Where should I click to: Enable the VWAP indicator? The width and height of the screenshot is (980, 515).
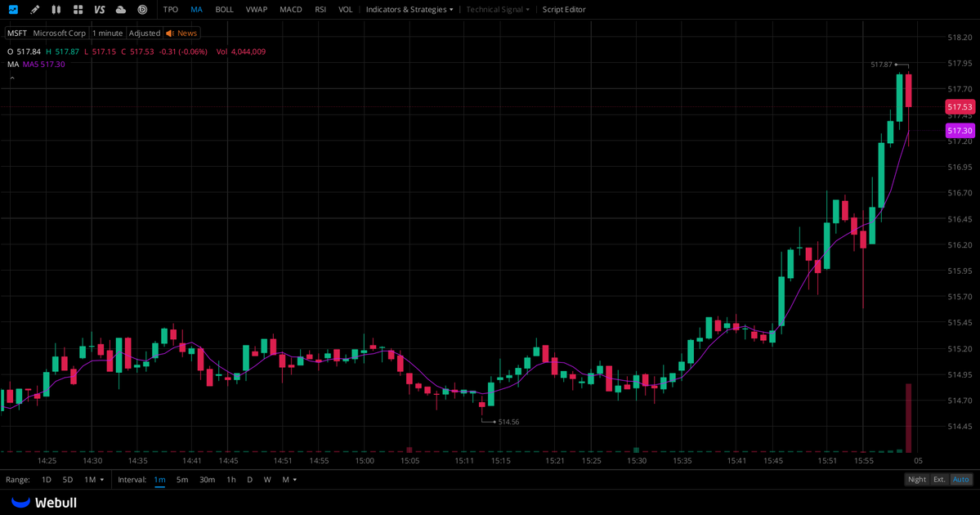point(257,9)
